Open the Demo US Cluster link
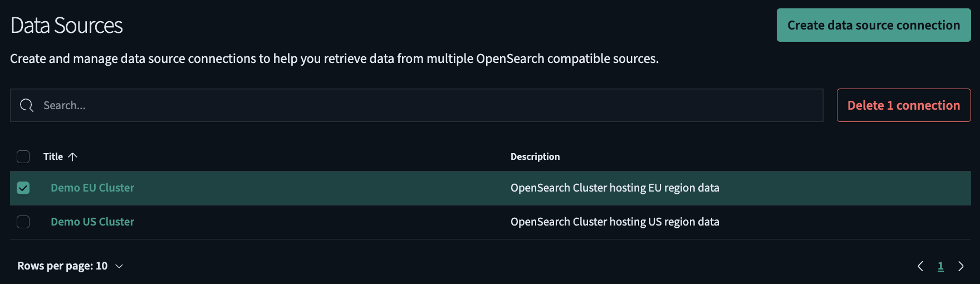 coord(92,222)
